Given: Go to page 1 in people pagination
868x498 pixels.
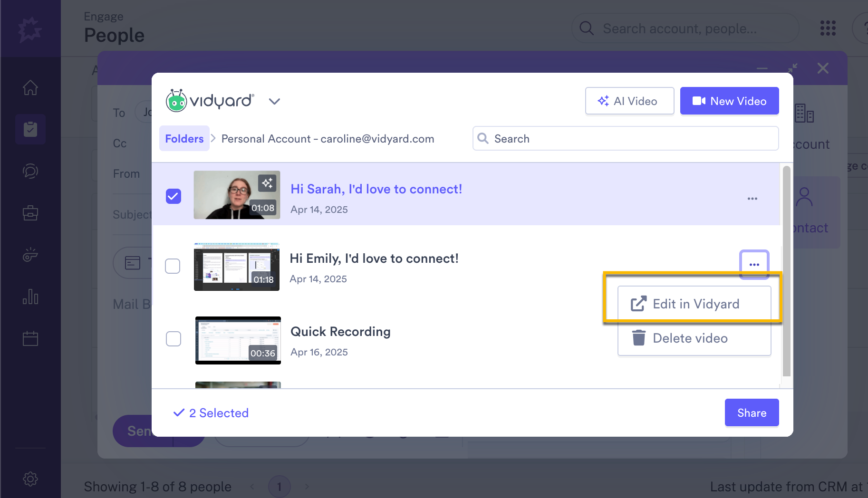Looking at the screenshot, I should point(280,487).
